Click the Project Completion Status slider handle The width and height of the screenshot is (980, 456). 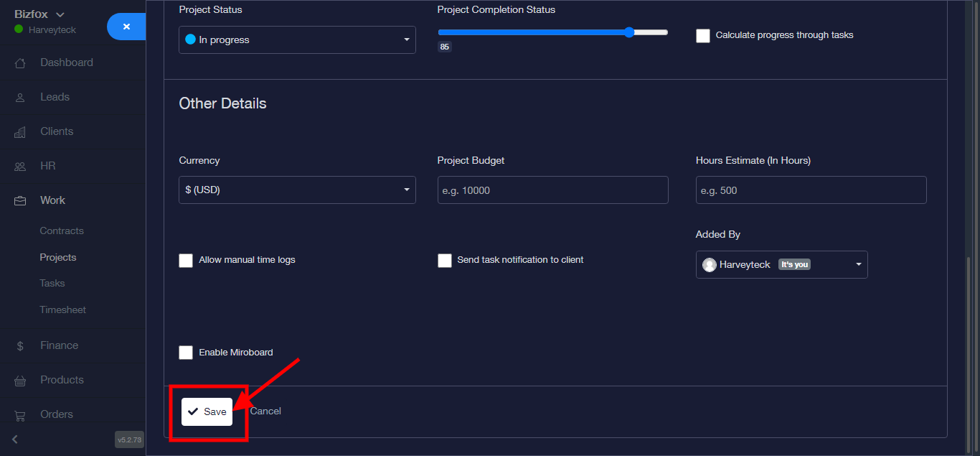(629, 32)
